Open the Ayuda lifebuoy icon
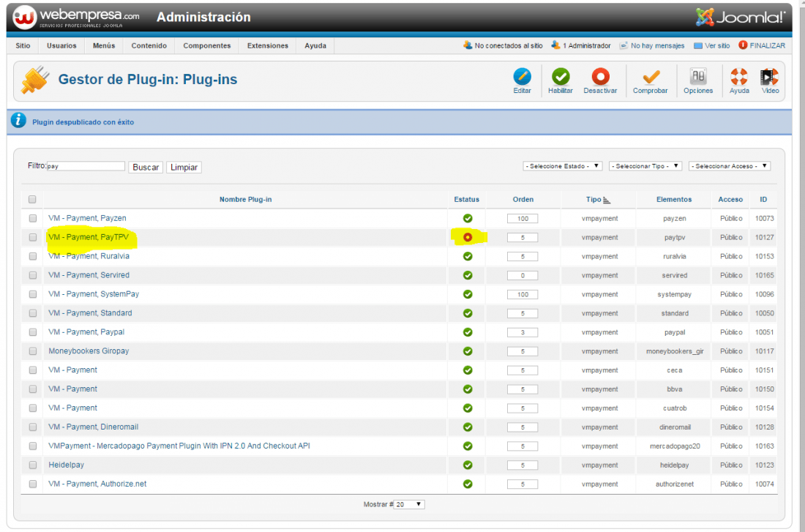The image size is (805, 532). pyautogui.click(x=739, y=77)
